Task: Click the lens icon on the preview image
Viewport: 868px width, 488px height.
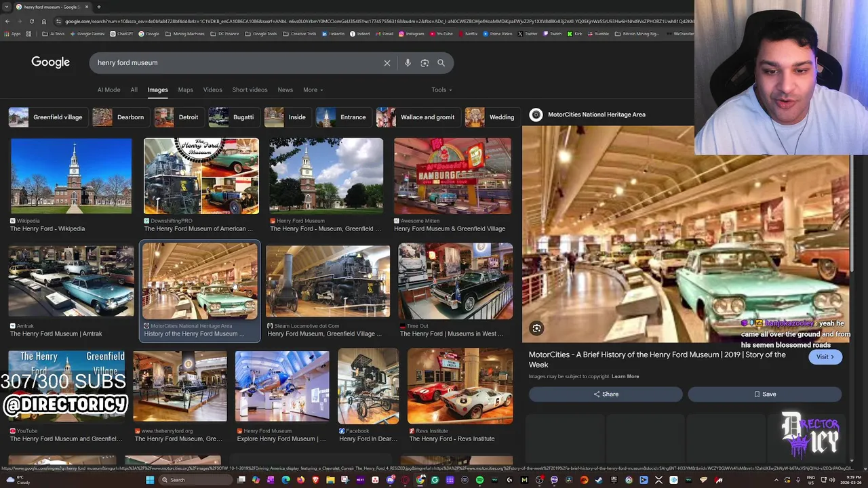Action: point(536,328)
